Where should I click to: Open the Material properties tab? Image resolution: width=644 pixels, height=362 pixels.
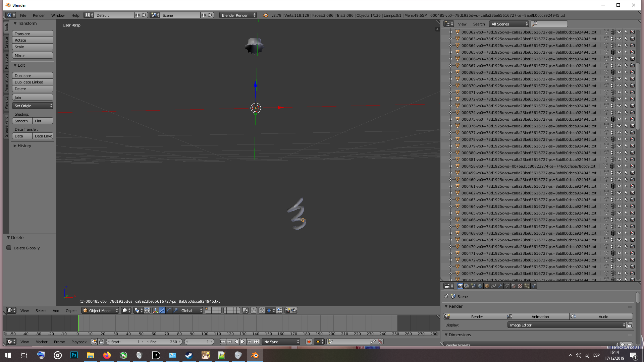coord(514,286)
